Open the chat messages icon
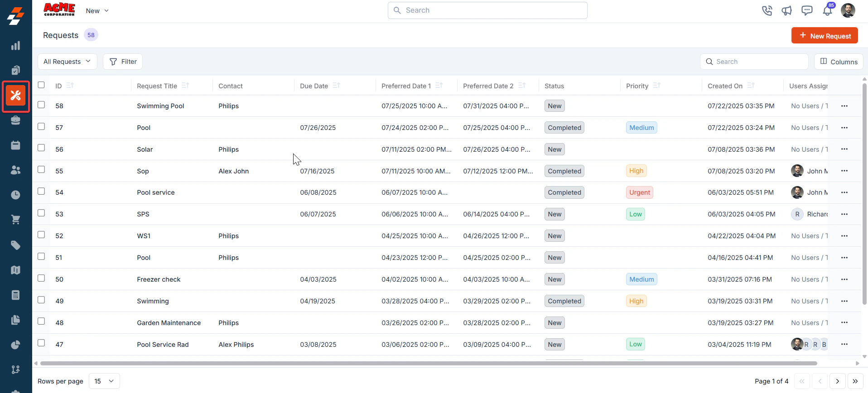868x393 pixels. pyautogui.click(x=807, y=10)
